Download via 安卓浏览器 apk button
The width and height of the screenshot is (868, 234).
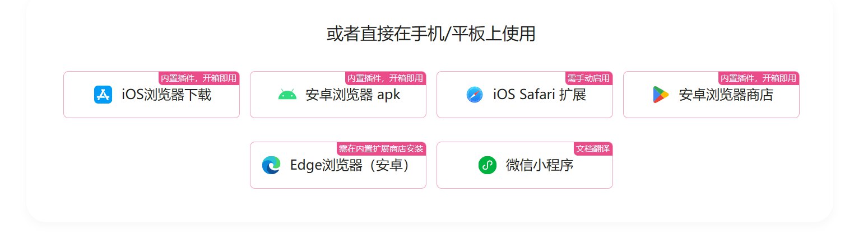pyautogui.click(x=338, y=95)
